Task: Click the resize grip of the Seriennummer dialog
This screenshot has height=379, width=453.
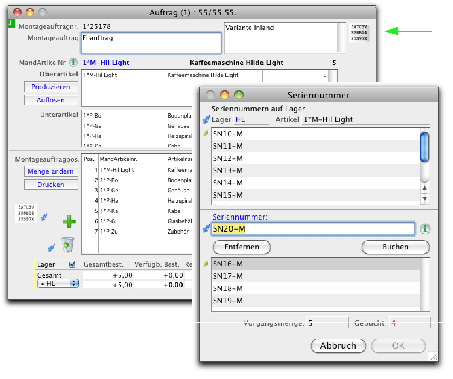Action: (x=433, y=357)
